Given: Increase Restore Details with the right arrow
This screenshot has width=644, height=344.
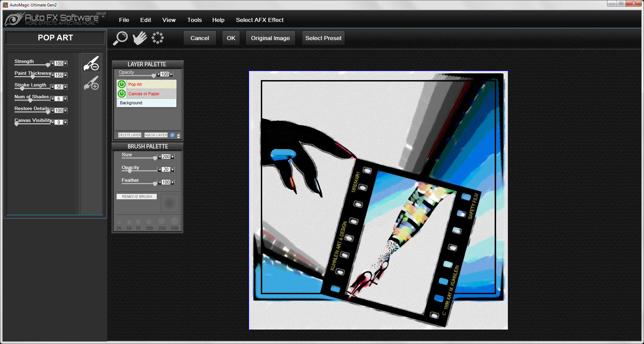Looking at the screenshot, I should 66,110.
